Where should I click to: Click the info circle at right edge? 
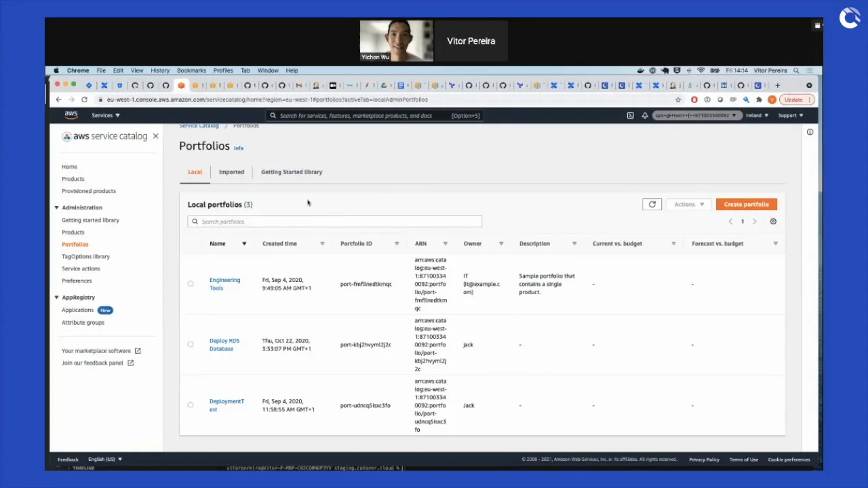tap(810, 132)
